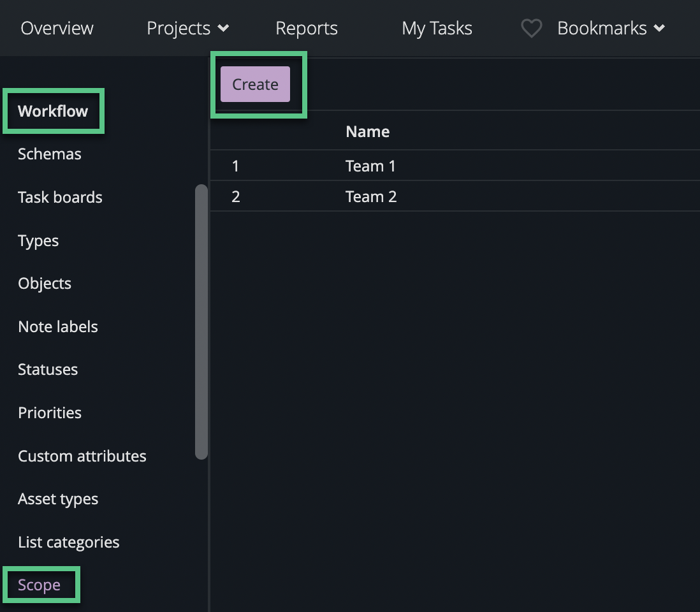Go to My Tasks

[437, 28]
